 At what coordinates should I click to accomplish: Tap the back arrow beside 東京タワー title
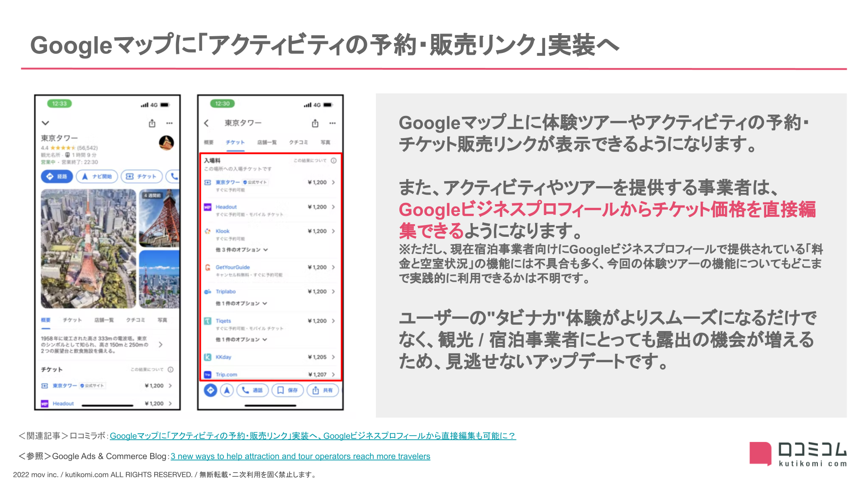click(206, 123)
